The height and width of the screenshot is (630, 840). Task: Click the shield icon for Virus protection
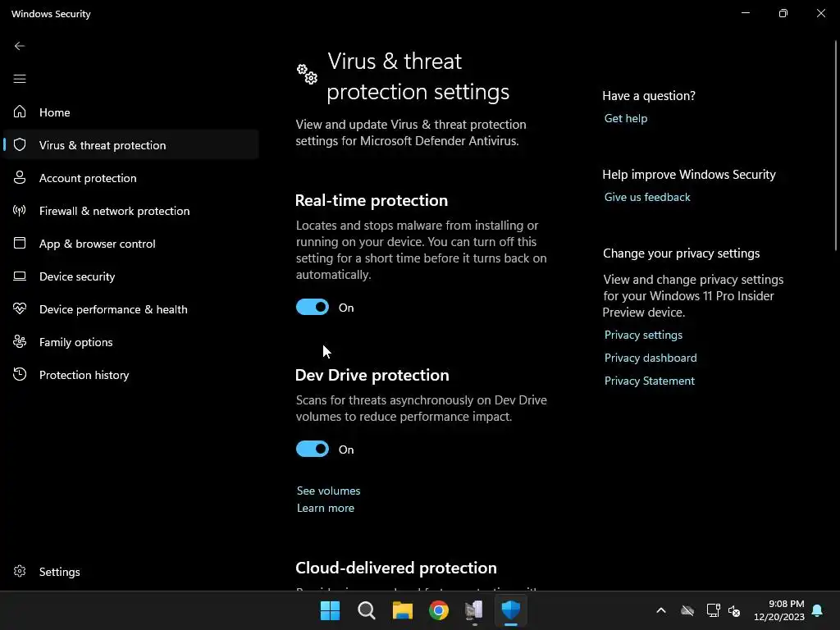20,144
